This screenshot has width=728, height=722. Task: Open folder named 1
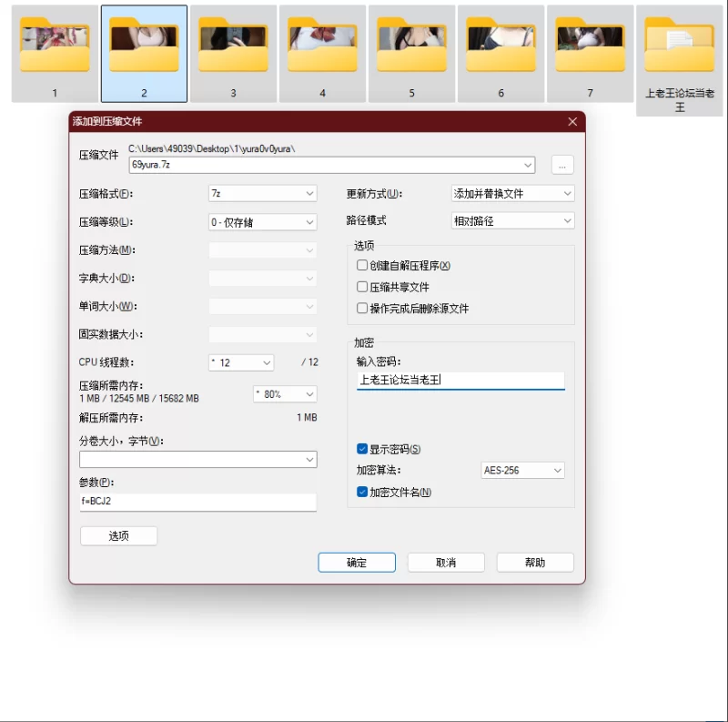click(55, 54)
